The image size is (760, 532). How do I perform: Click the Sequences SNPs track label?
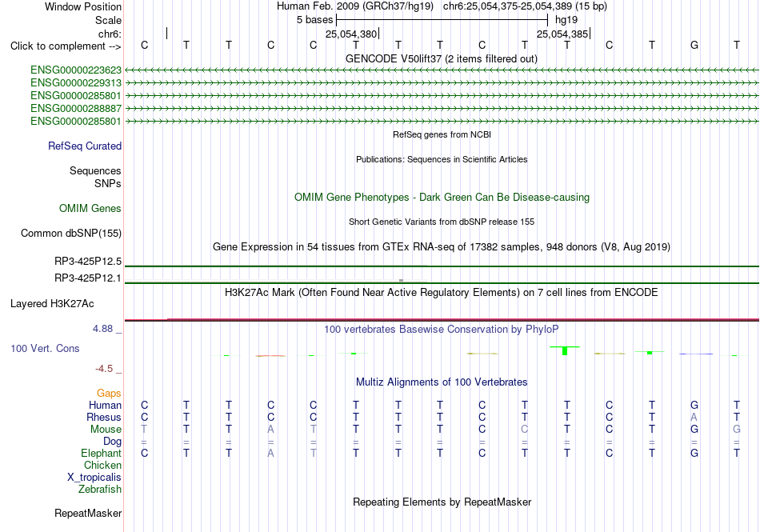[95, 178]
